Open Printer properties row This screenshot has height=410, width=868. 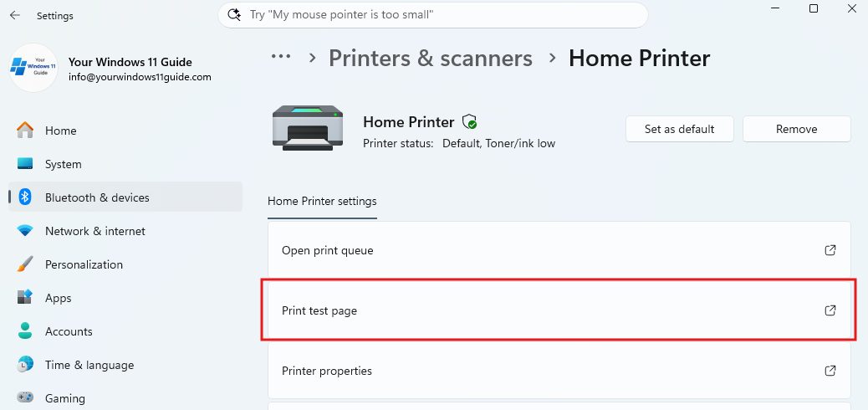coord(559,371)
